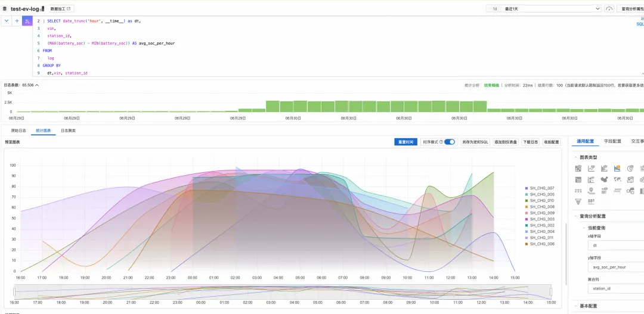Open the 数据加工 link button
Viewport: 644px width, 314px height.
(x=60, y=8)
